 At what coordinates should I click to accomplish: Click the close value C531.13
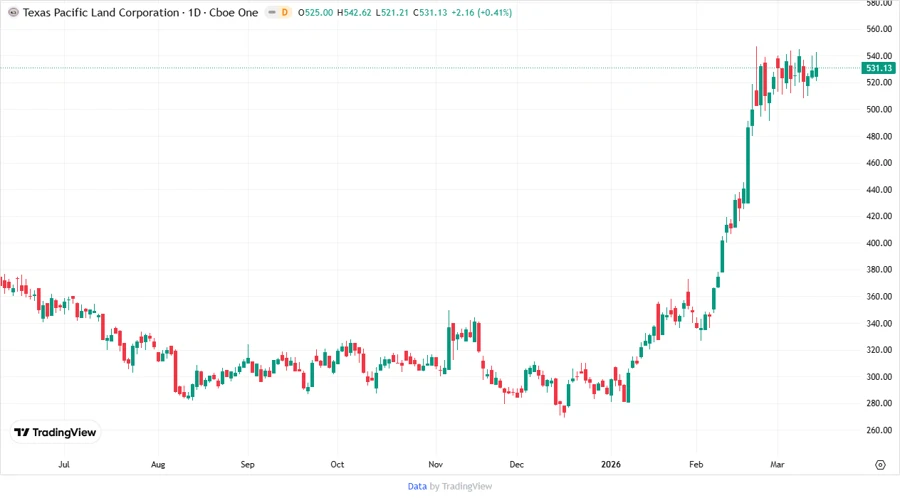430,12
